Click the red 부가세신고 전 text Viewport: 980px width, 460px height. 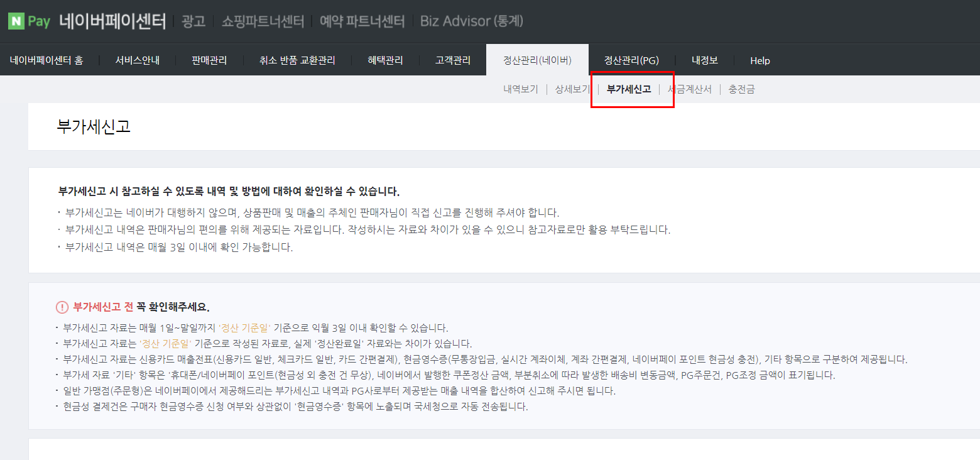103,307
